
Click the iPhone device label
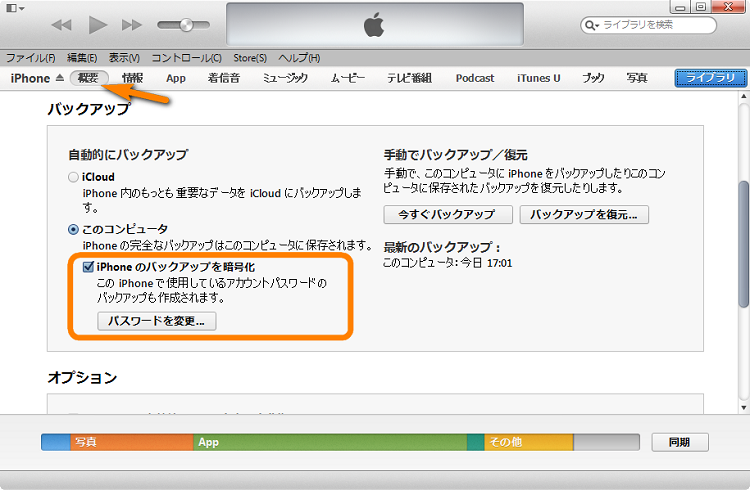30,78
